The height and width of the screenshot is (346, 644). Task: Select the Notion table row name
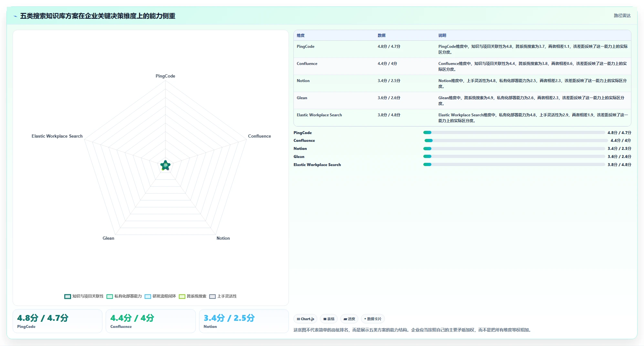click(x=303, y=81)
